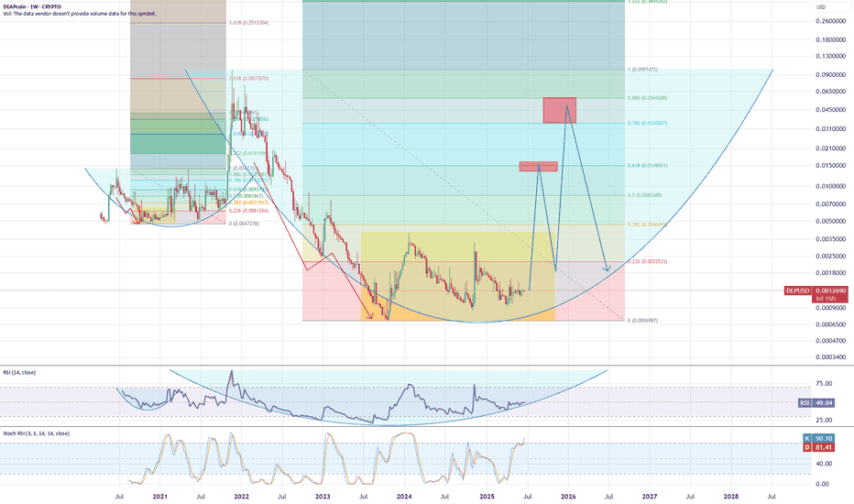Click the 2027 label on time axis

click(650, 497)
